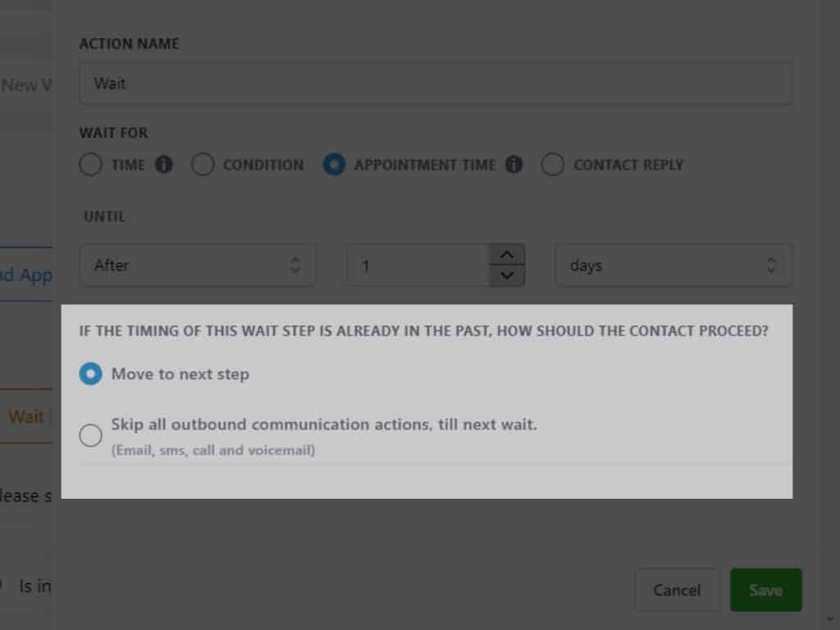Select the Move to next step option
The image size is (840, 630).
(x=91, y=374)
